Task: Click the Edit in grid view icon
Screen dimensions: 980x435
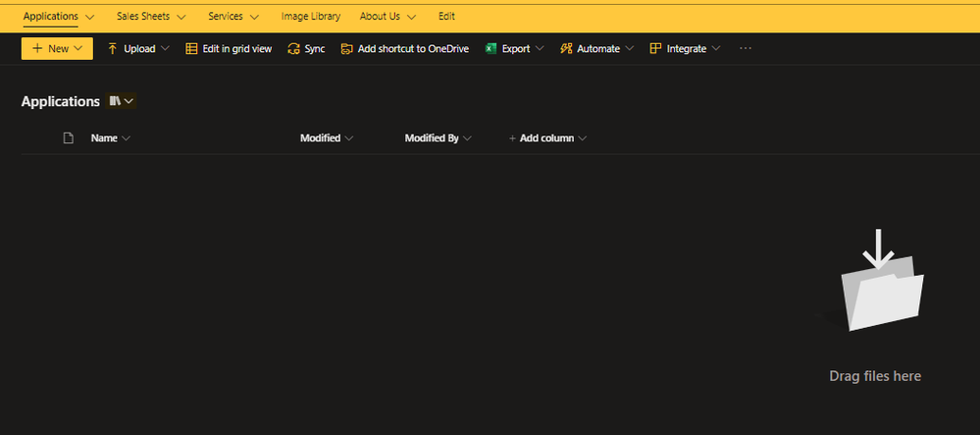Action: 191,48
